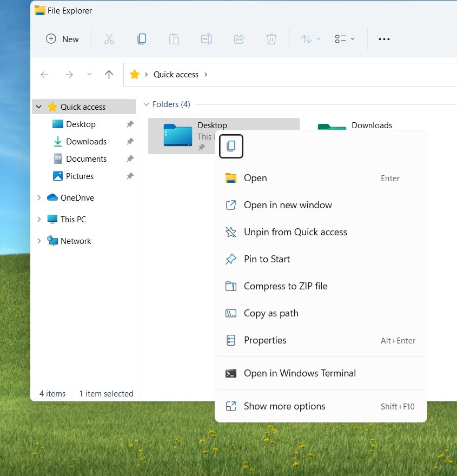
Task: Open the See more three-dot menu
Action: coord(384,39)
